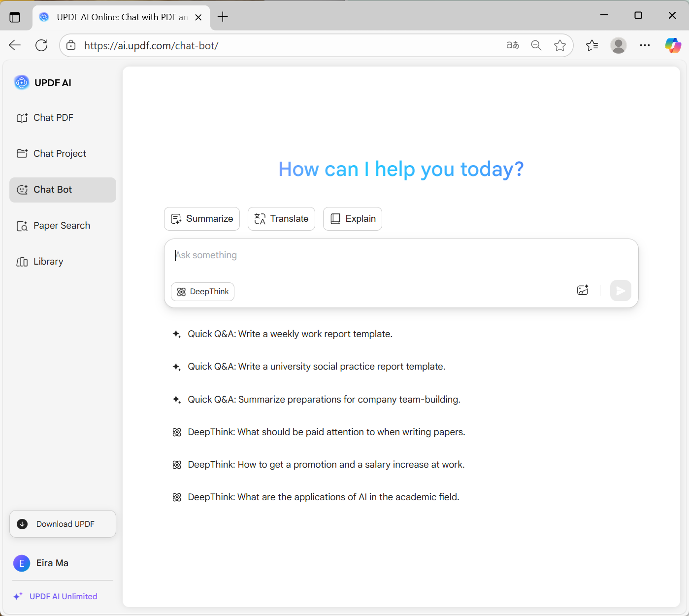Select Chat Bot in the sidebar

point(63,190)
